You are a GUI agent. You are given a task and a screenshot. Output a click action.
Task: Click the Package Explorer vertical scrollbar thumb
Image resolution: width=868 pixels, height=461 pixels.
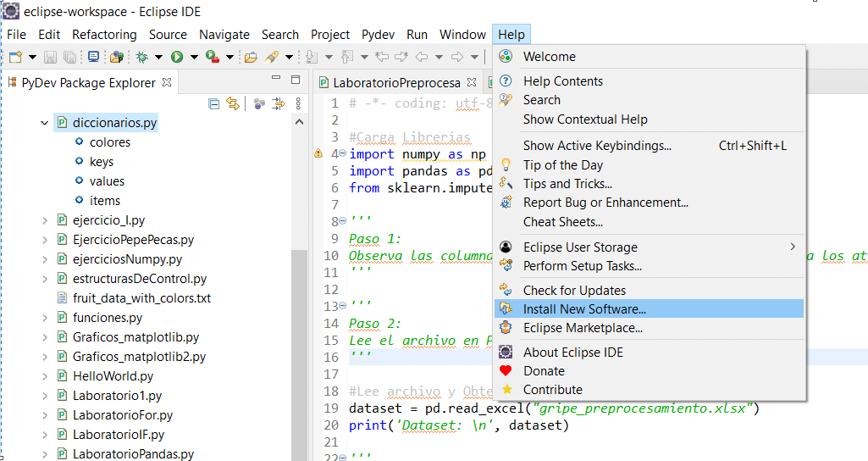299,354
